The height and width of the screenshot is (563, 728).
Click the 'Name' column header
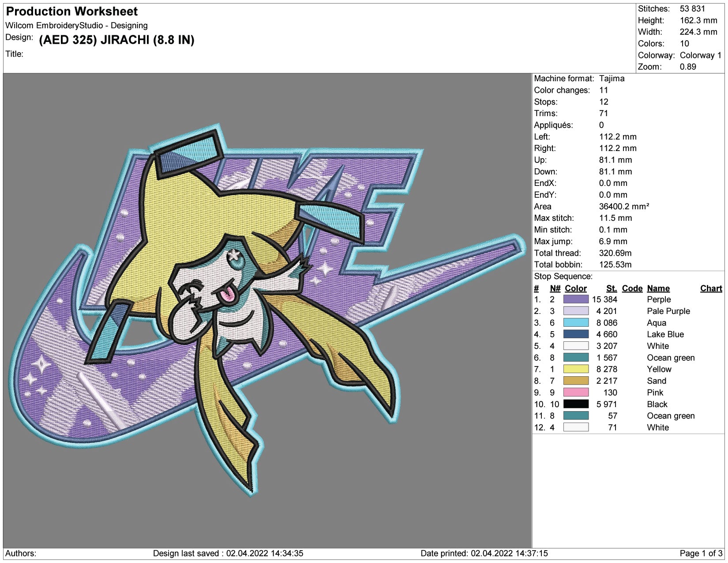pyautogui.click(x=658, y=288)
